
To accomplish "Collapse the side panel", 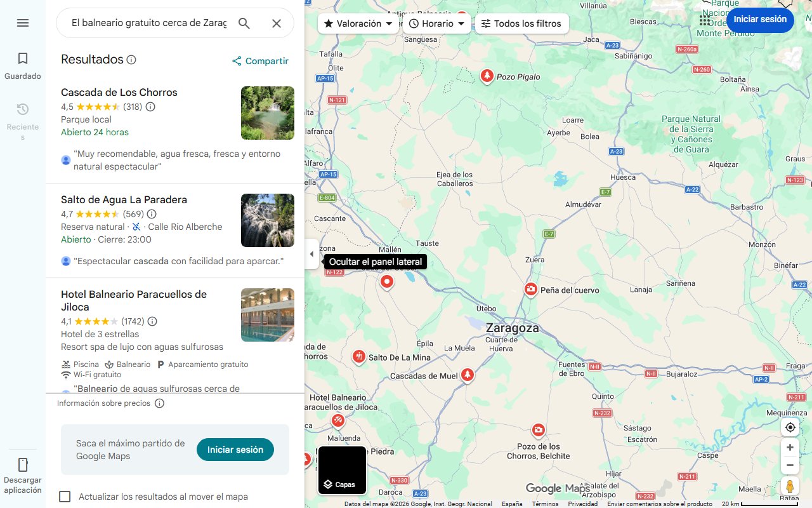I will [311, 254].
